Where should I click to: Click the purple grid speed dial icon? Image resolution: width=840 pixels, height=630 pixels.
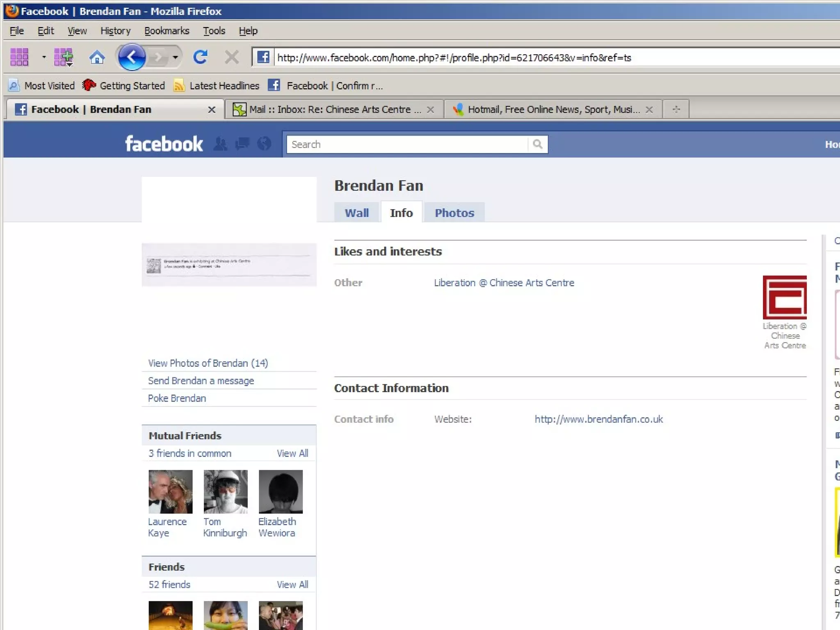19,57
